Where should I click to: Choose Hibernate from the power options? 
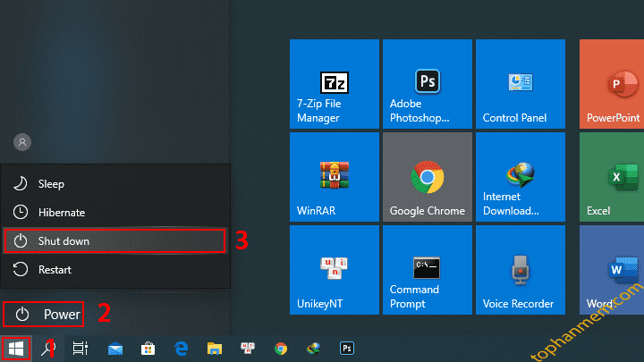click(61, 213)
